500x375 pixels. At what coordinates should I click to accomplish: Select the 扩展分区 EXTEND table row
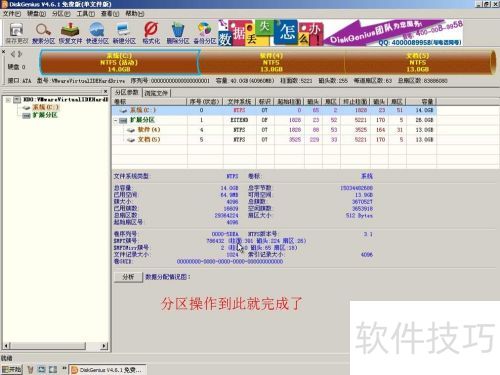pyautogui.click(x=274, y=120)
